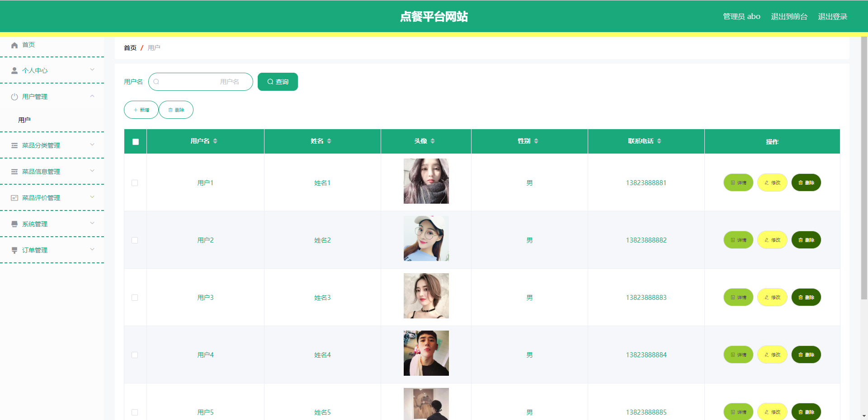This screenshot has height=420, width=868.
Task: Click the 用户名 search input field
Action: (201, 82)
